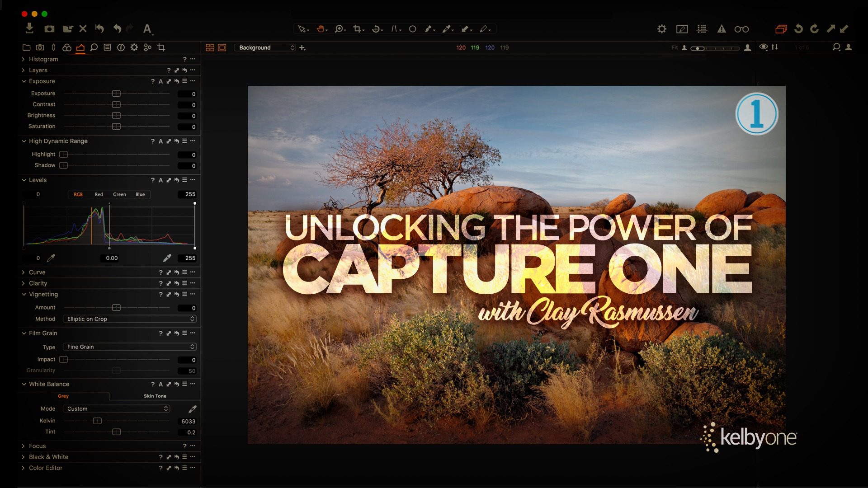
Task: Activate the Pan hand cursor tool
Action: point(321,29)
